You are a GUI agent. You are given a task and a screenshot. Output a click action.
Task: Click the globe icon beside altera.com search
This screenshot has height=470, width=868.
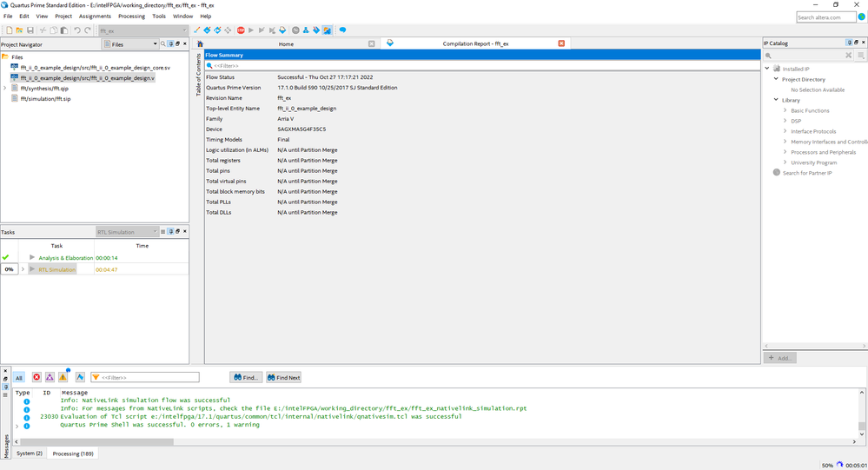(862, 17)
